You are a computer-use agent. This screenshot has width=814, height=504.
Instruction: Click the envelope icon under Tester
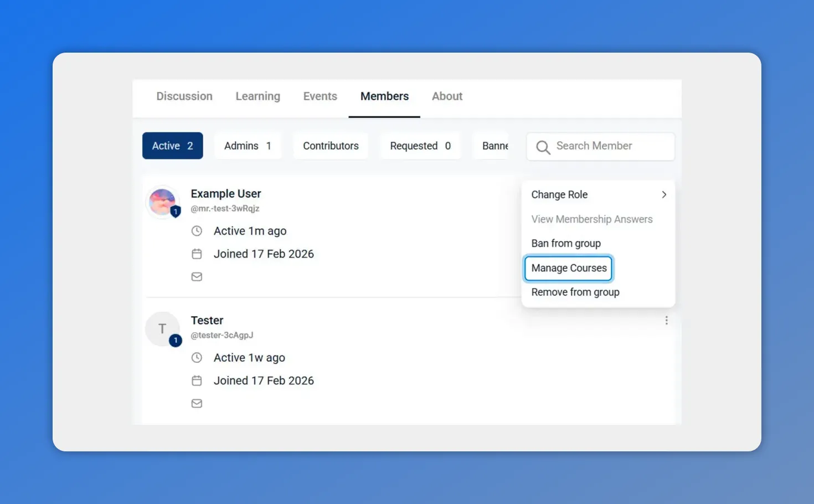pos(197,403)
